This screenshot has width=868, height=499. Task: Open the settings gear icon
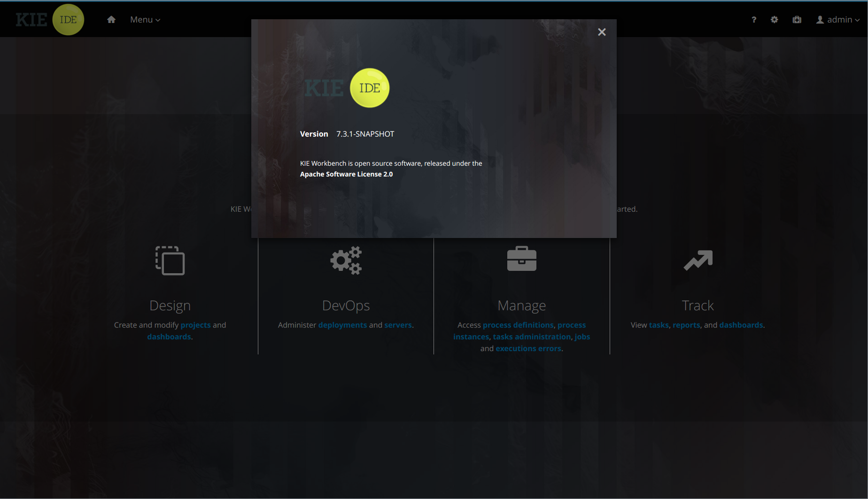(x=775, y=20)
